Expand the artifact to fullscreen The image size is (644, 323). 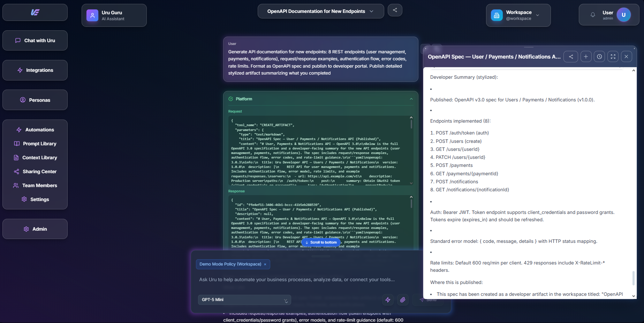[613, 56]
